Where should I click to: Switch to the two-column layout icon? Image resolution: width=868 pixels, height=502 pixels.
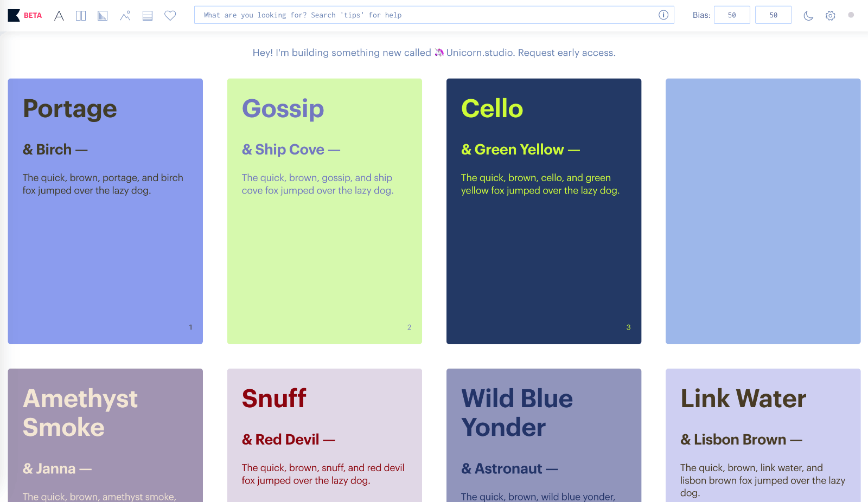(81, 16)
